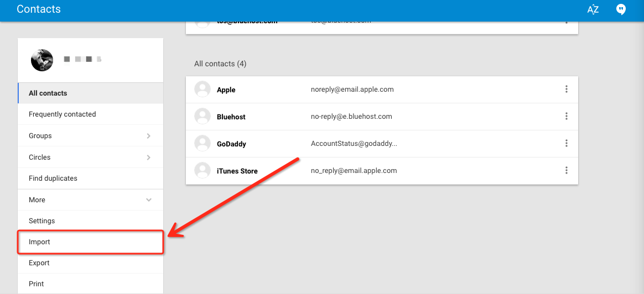Open the iTunes Store contact name
This screenshot has height=294, width=644.
coord(237,171)
